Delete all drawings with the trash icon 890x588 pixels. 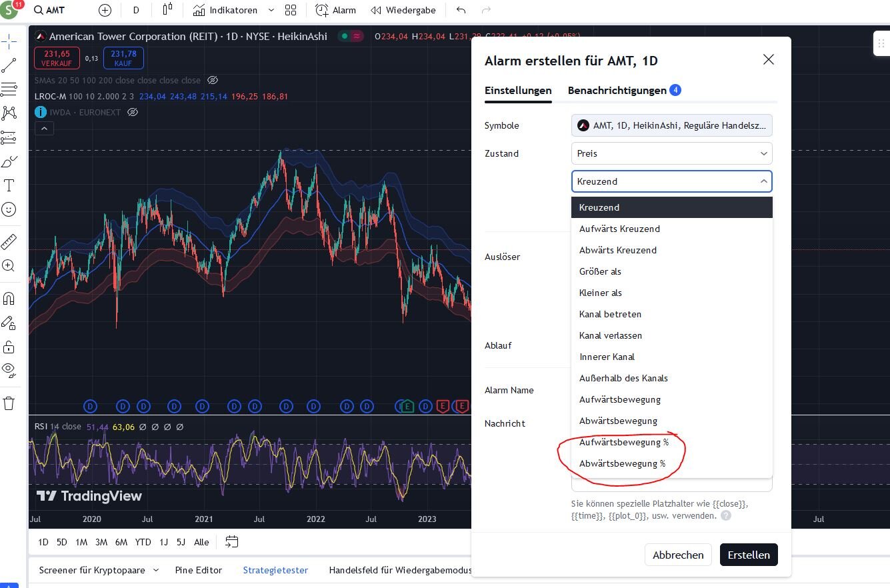[9, 403]
